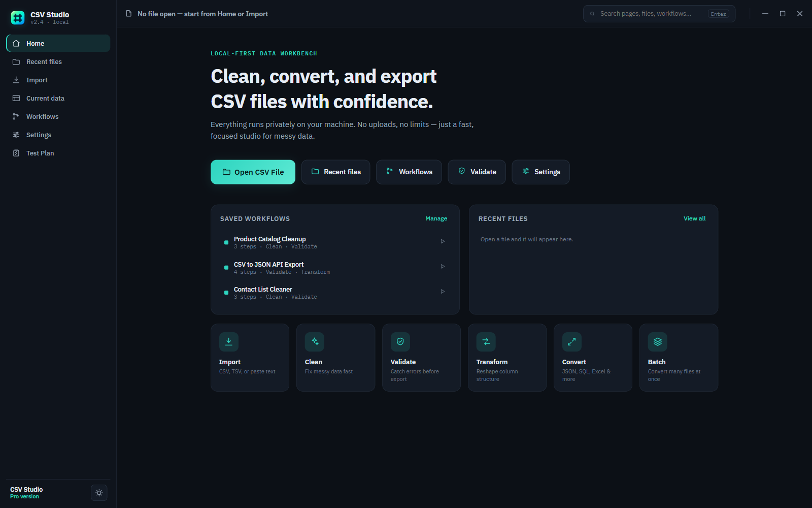Screen dimensions: 812x508
Task: Open the Import card download icon
Action: pyautogui.click(x=229, y=342)
